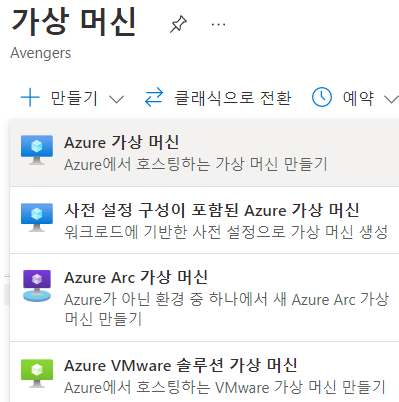Switch to classic via 클래식으로 전환

point(233,98)
